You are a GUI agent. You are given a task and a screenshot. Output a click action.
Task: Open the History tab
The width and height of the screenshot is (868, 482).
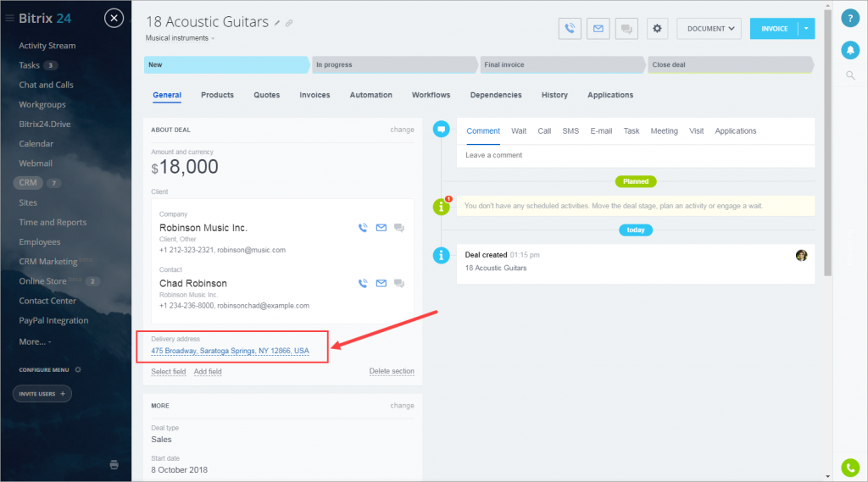click(x=554, y=95)
